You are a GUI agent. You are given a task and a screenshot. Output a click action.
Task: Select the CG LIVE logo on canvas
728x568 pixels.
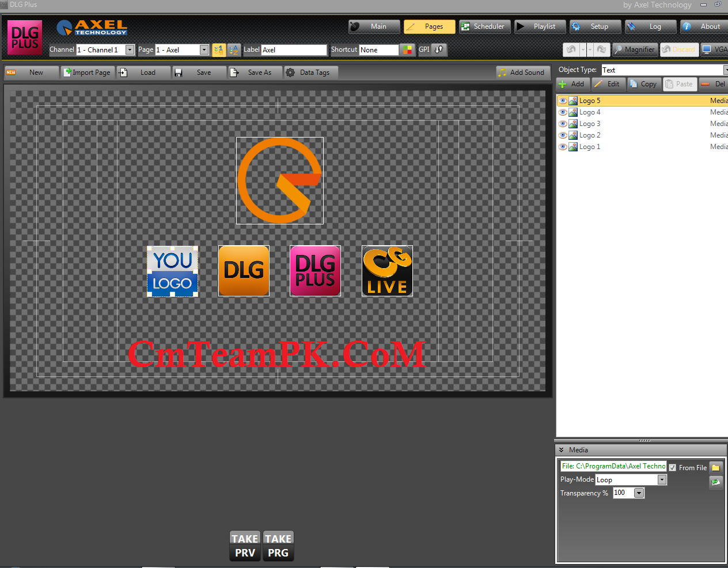point(387,271)
